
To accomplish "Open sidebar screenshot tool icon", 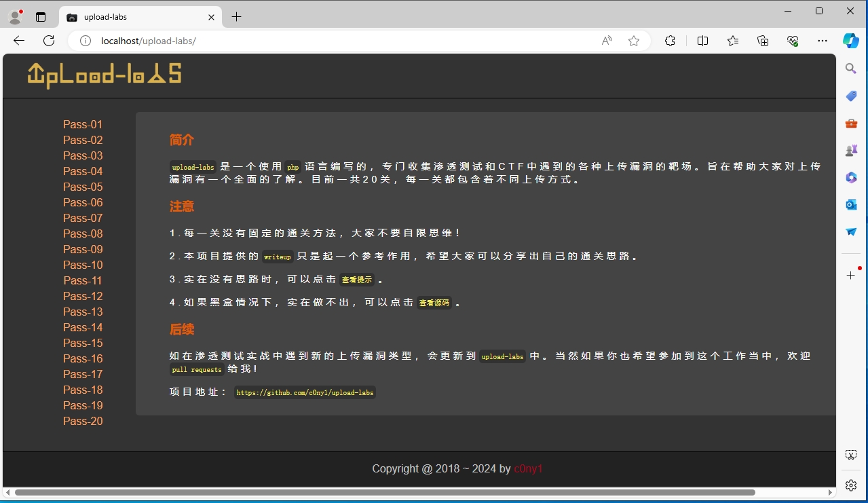I will click(x=851, y=455).
